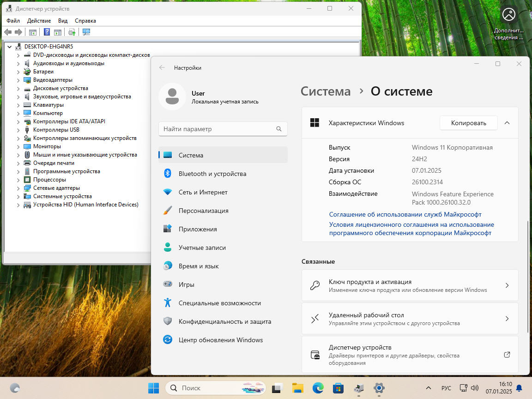Click Scan for hardware changes toolbar icon
This screenshot has height=399, width=532.
(86, 32)
